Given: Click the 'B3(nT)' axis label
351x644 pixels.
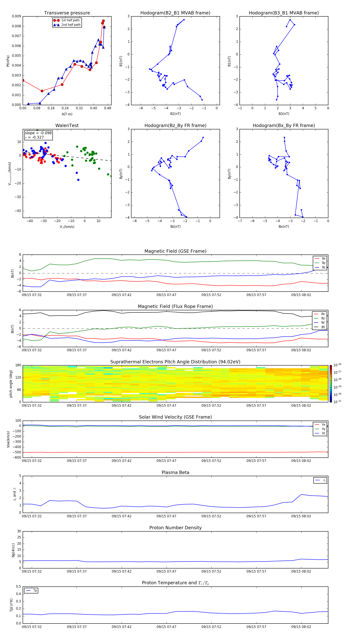Looking at the screenshot, I should click(284, 114).
